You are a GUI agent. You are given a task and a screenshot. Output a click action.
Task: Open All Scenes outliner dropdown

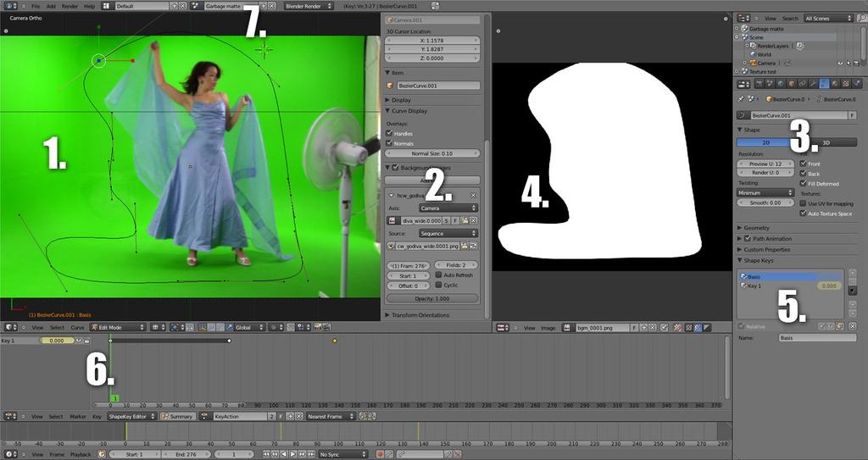(829, 19)
